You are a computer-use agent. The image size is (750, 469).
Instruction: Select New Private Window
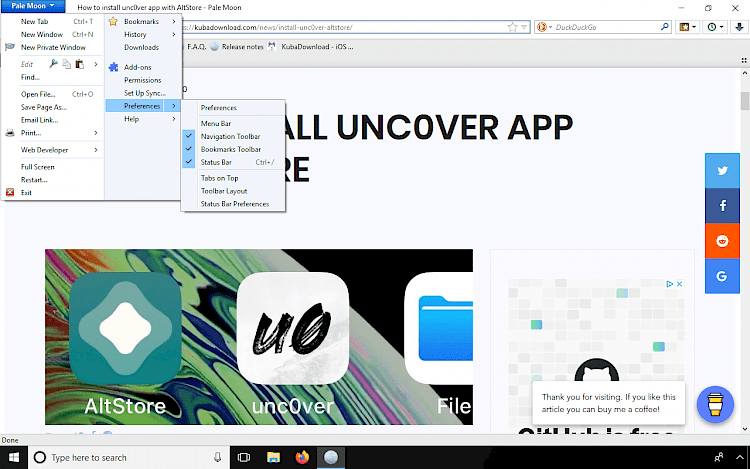(x=53, y=47)
